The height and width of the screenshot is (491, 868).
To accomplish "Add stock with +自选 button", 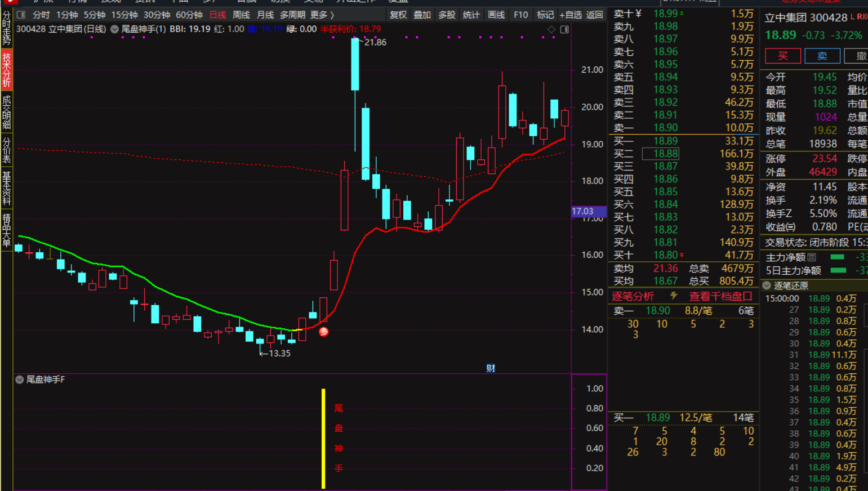I will click(570, 15).
